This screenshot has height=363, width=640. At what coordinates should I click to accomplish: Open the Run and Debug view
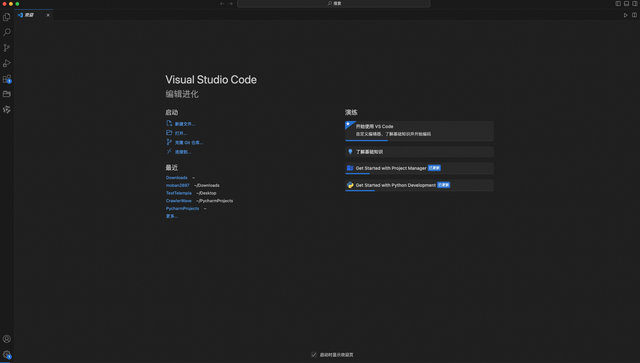pos(7,63)
